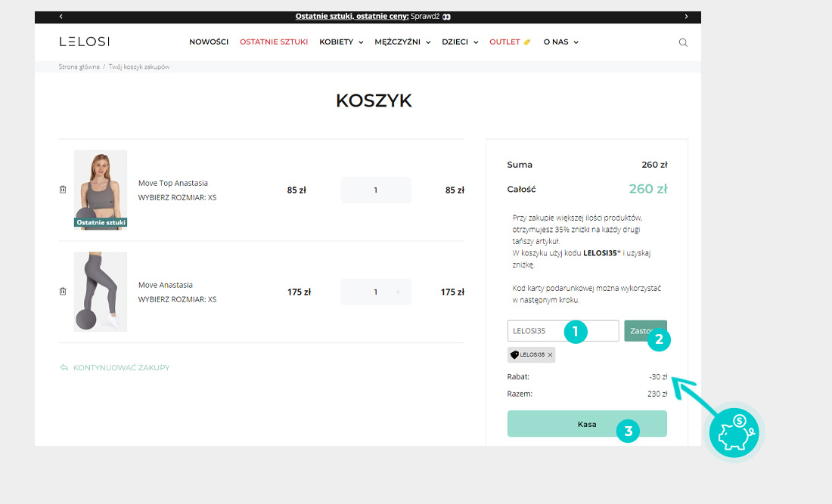Screen dimensions: 832x504
Task: Open the Move Anastasia leggings thumbnail
Action: coord(101,292)
